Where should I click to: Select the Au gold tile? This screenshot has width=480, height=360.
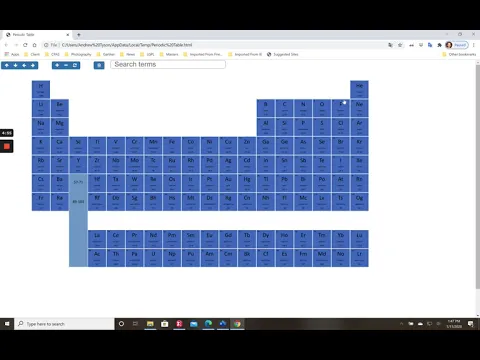[x=228, y=183]
